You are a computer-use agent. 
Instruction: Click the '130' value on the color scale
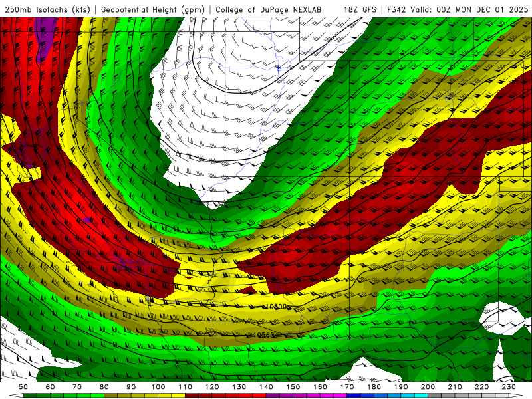coord(239,387)
